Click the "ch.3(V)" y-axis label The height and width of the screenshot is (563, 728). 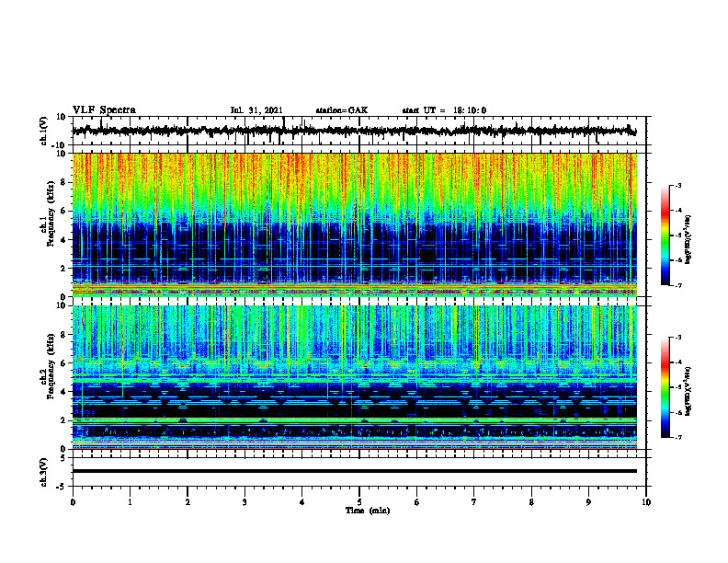click(x=44, y=472)
